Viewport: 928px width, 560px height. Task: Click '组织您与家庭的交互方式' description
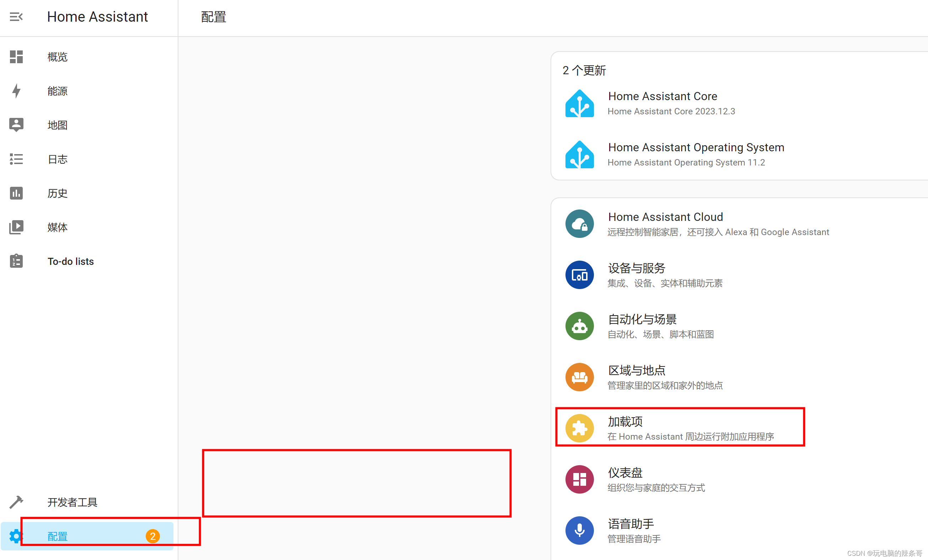(x=656, y=488)
